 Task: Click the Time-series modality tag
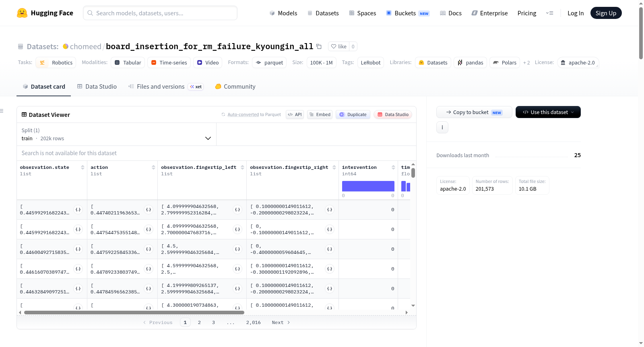click(x=169, y=62)
